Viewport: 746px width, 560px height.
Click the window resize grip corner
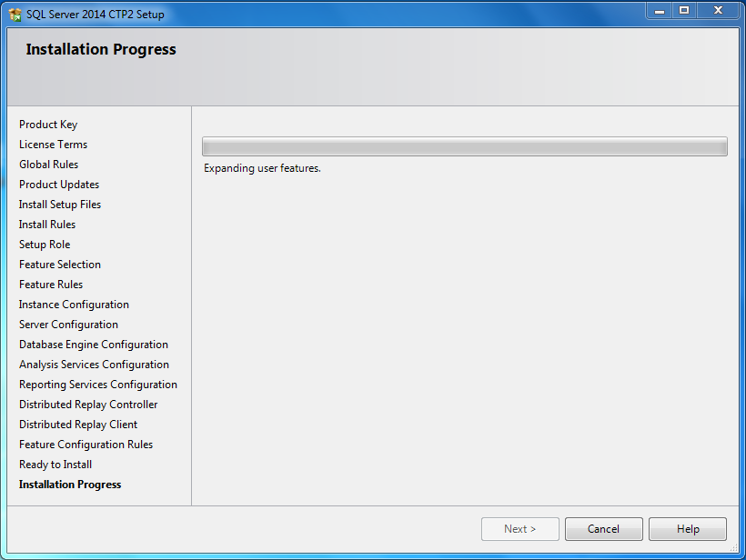[734, 548]
